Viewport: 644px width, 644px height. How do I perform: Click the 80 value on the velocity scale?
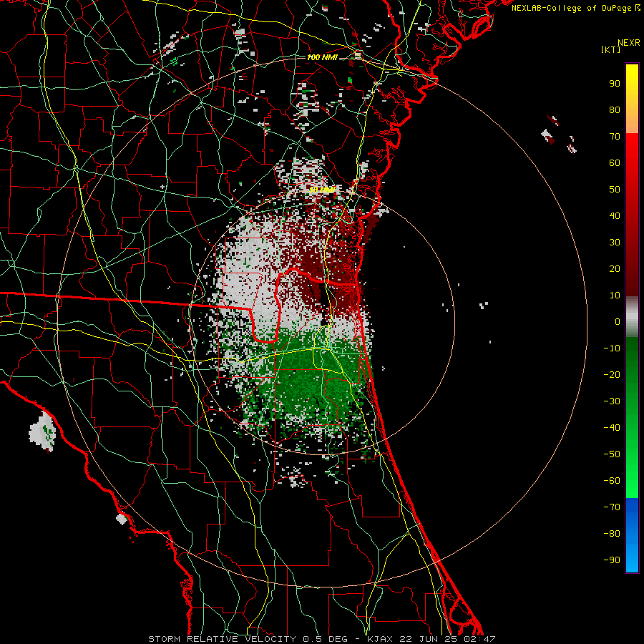click(x=615, y=110)
